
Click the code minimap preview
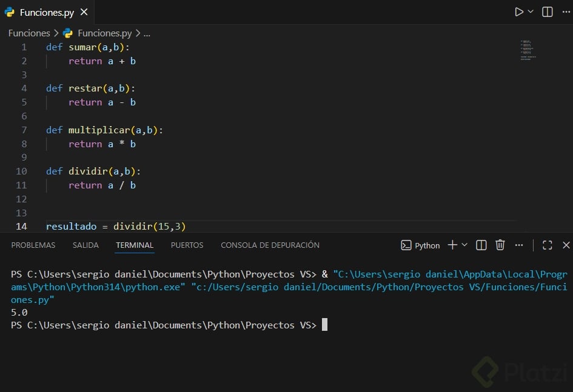(x=528, y=50)
